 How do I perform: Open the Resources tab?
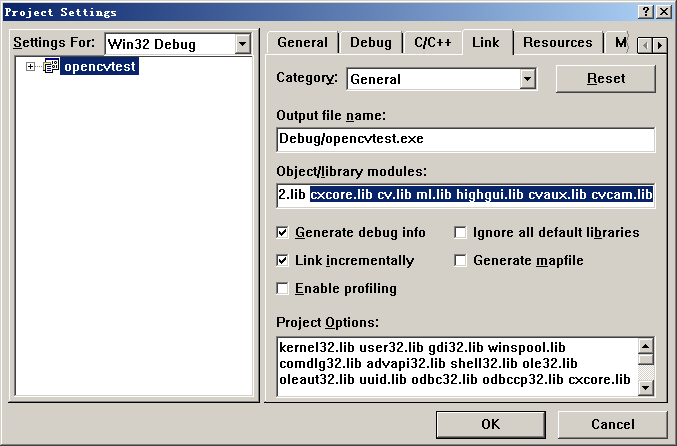557,43
